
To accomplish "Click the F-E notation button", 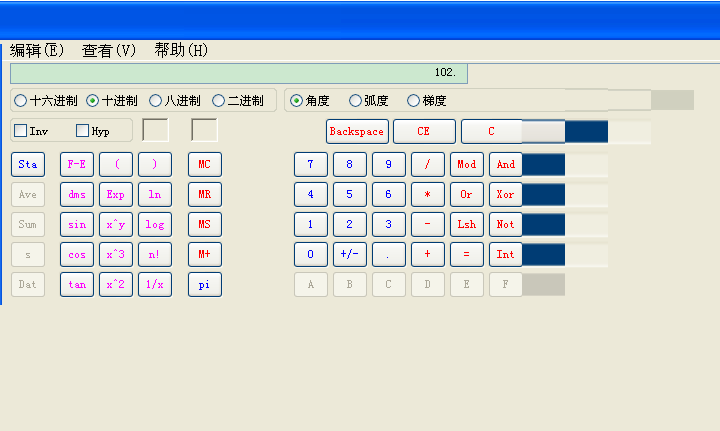I will coord(77,164).
